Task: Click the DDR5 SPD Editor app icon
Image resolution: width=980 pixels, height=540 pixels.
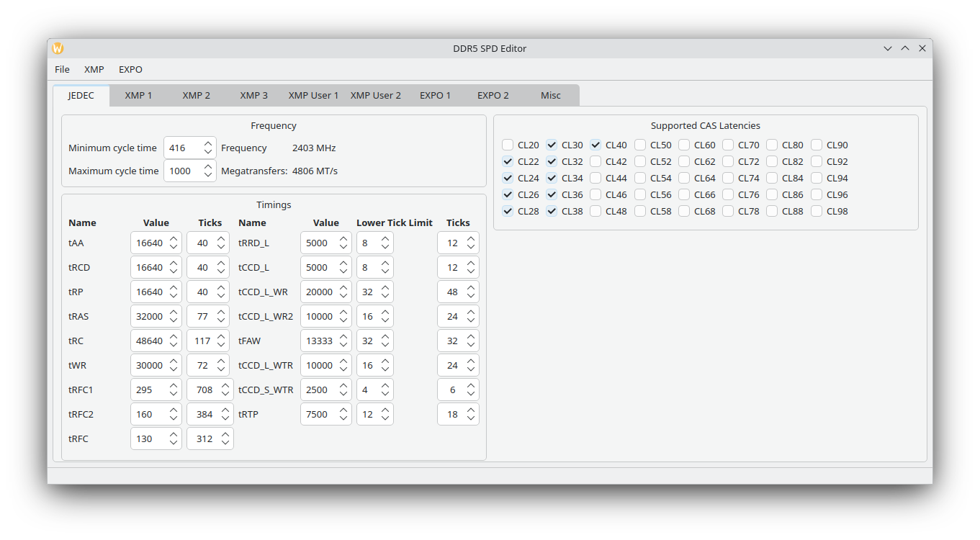Action: pos(58,48)
